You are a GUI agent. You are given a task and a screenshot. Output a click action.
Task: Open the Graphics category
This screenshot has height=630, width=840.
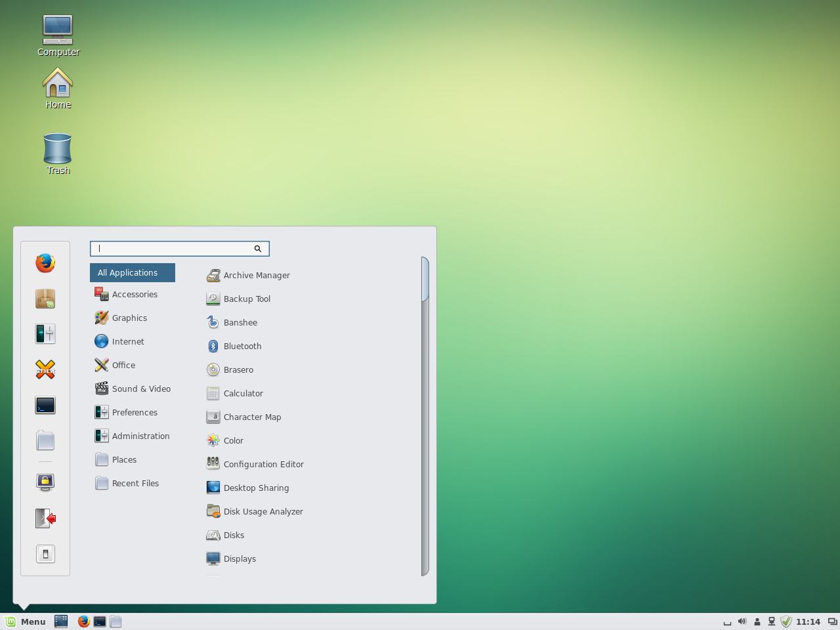(133, 318)
